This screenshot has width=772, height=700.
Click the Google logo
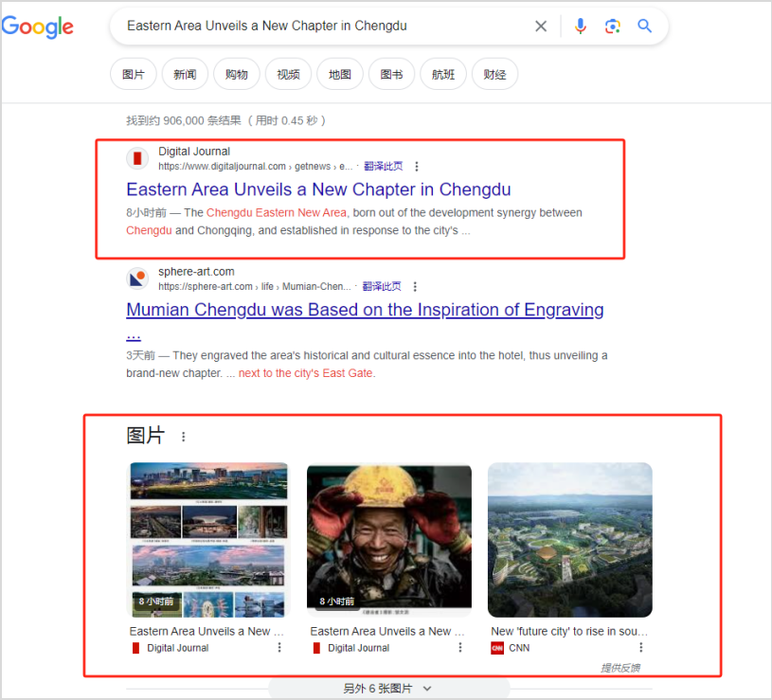(38, 27)
